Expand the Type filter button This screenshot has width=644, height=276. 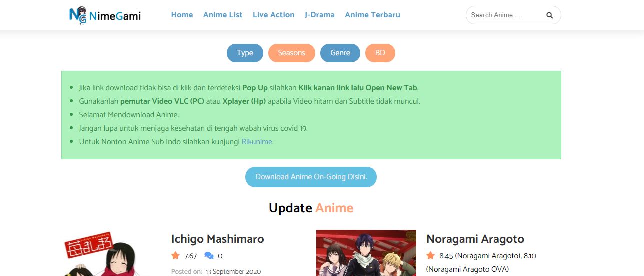245,53
